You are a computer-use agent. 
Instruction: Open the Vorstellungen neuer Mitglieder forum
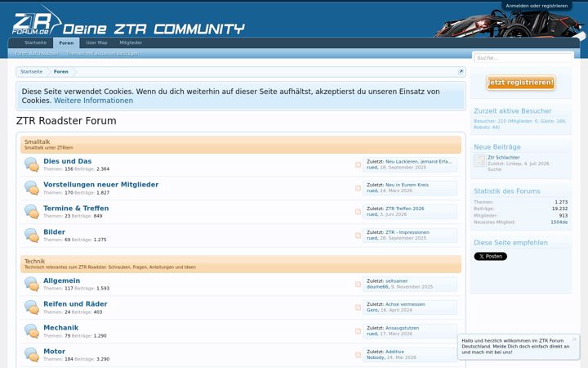tap(101, 184)
